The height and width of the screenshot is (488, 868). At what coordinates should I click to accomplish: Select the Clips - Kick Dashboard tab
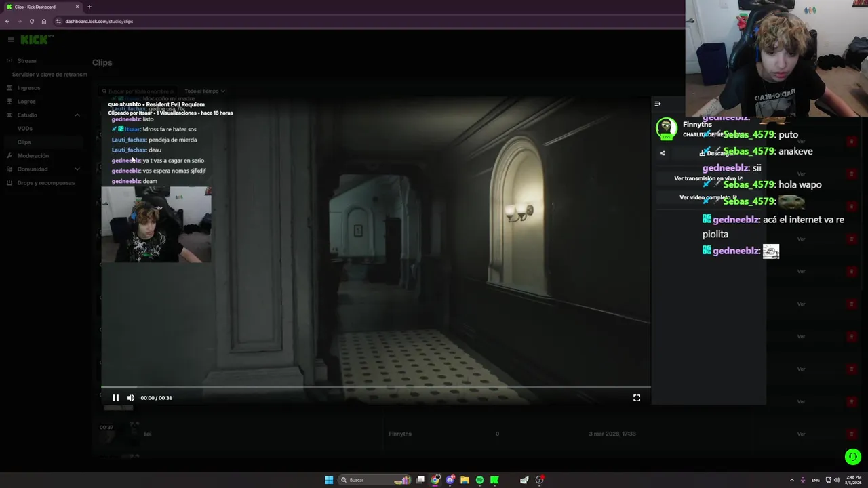(42, 7)
